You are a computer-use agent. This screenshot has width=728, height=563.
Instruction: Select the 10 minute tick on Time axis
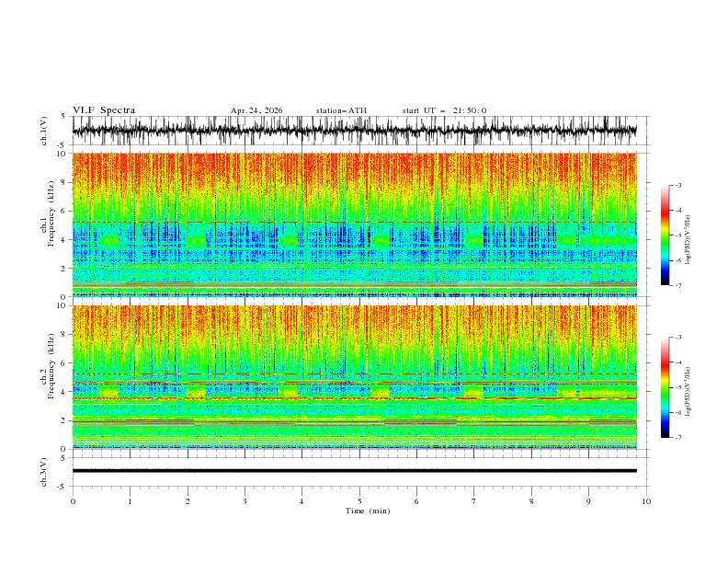(646, 501)
